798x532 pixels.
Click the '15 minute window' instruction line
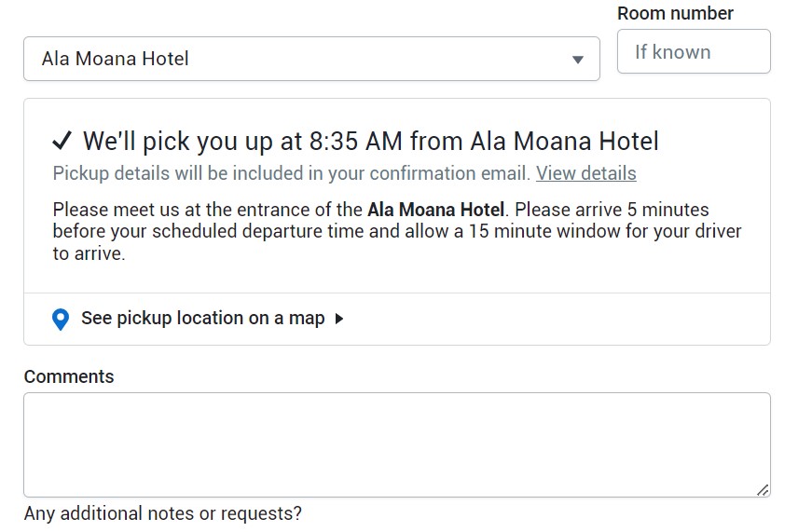click(x=397, y=231)
